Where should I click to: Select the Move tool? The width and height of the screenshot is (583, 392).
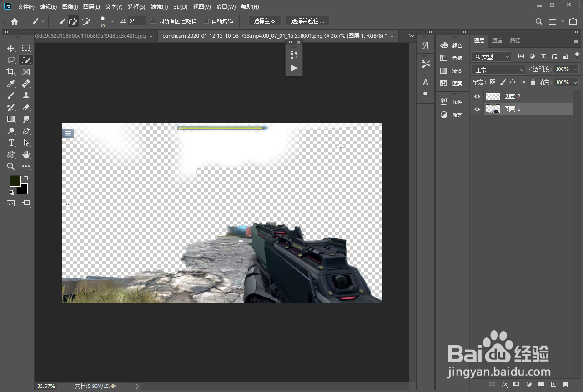click(x=11, y=48)
